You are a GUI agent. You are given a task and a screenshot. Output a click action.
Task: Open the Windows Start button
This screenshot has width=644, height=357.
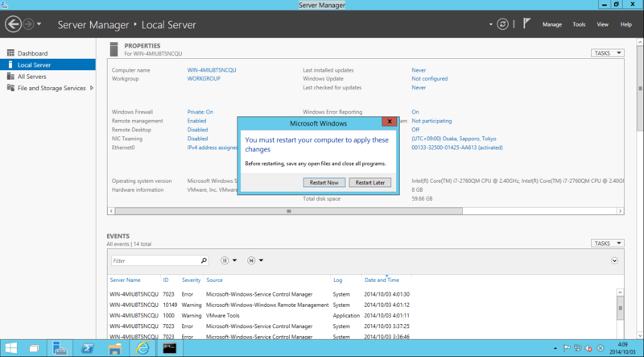point(11,348)
